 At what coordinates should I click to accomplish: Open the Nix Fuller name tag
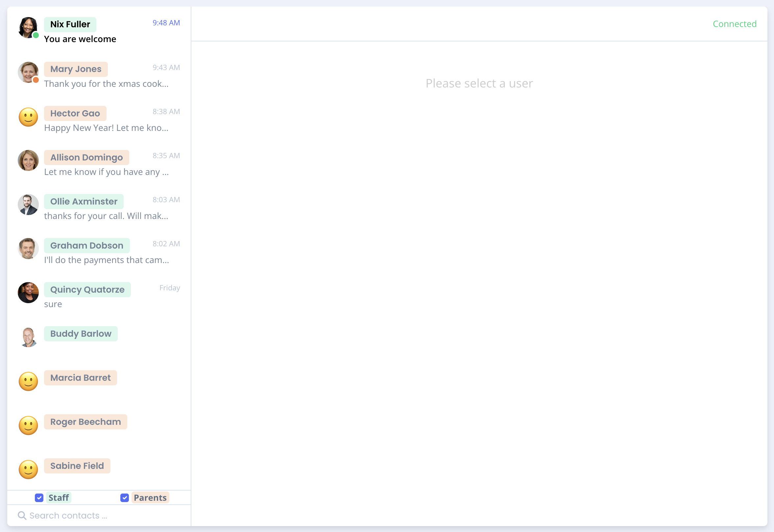point(70,24)
